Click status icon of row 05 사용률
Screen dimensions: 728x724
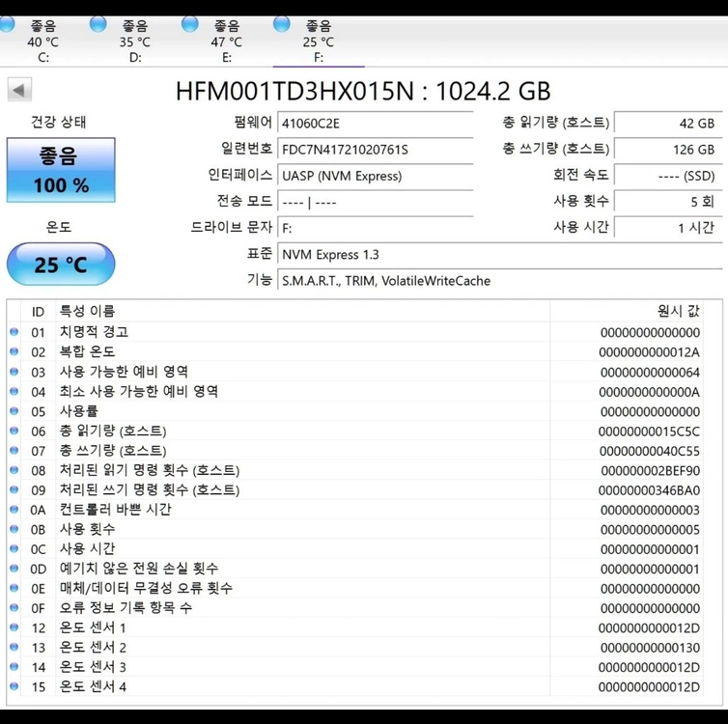tap(14, 411)
